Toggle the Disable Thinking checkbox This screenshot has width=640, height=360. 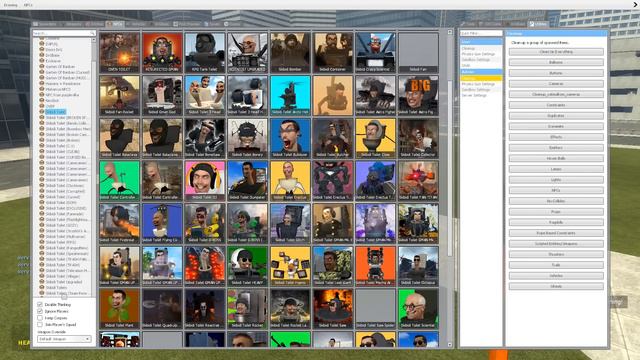tap(40, 304)
